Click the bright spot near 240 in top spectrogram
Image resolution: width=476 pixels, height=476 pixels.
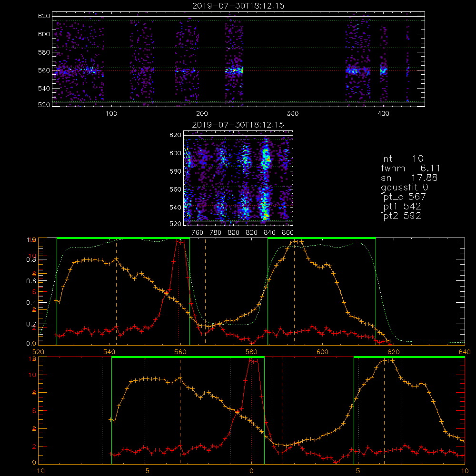point(234,71)
